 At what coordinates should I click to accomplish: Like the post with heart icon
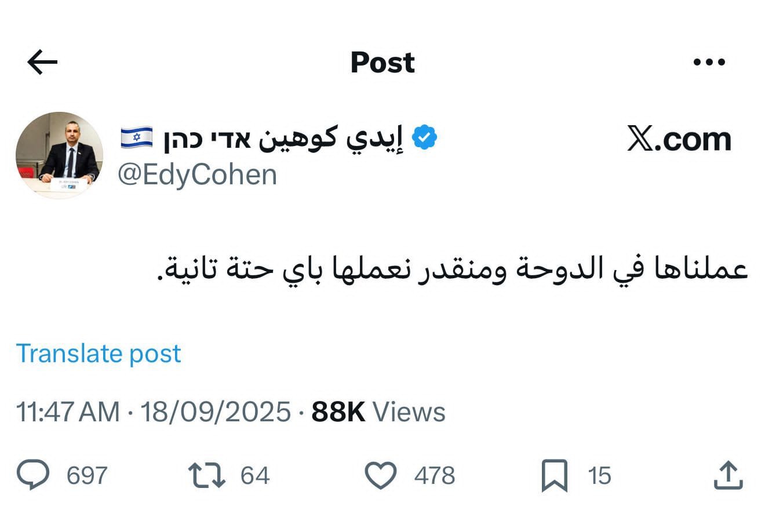[380, 475]
